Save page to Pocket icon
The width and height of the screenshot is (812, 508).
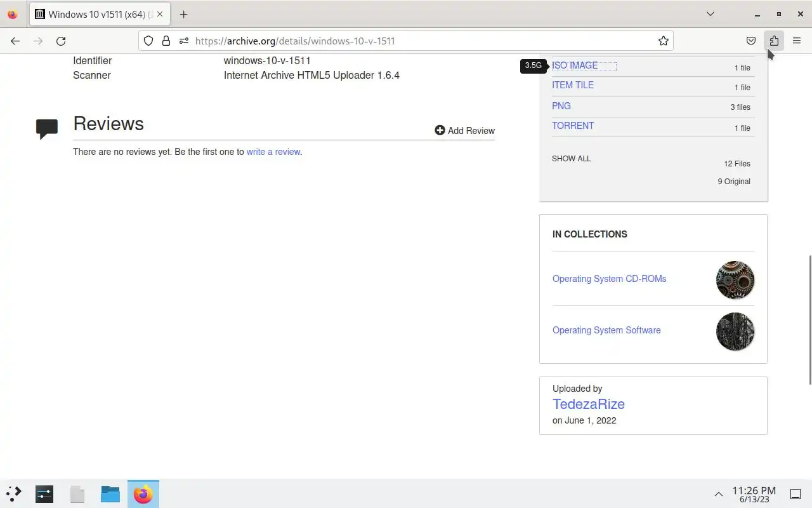(751, 41)
